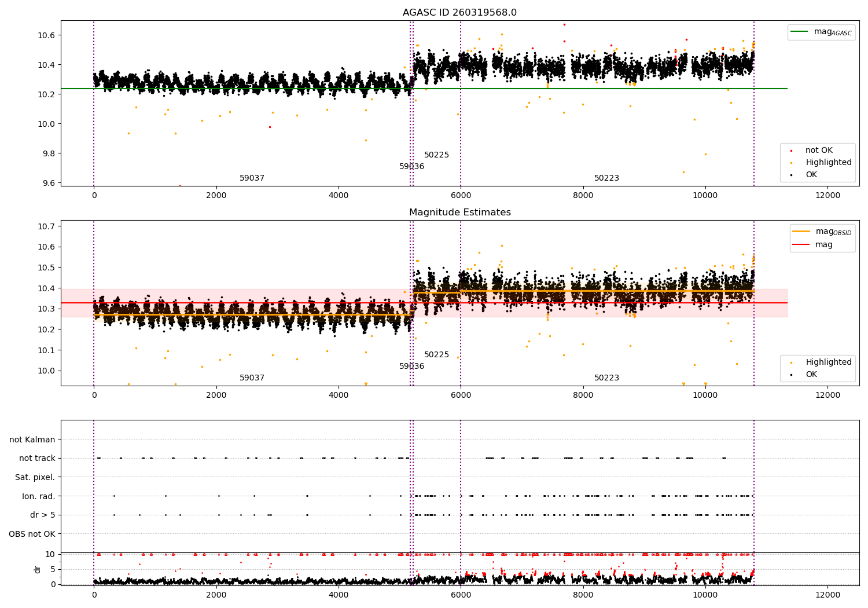Select the mag OBSID legend entry

click(x=822, y=232)
